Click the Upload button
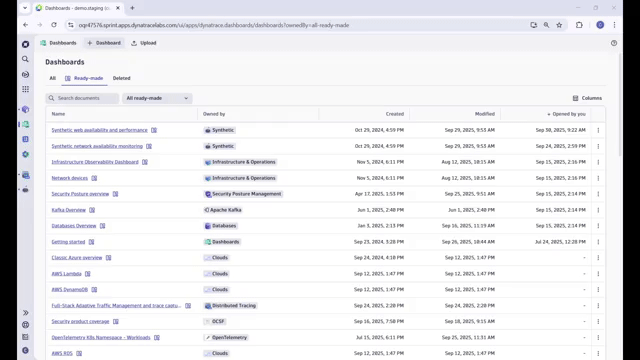 tap(144, 43)
